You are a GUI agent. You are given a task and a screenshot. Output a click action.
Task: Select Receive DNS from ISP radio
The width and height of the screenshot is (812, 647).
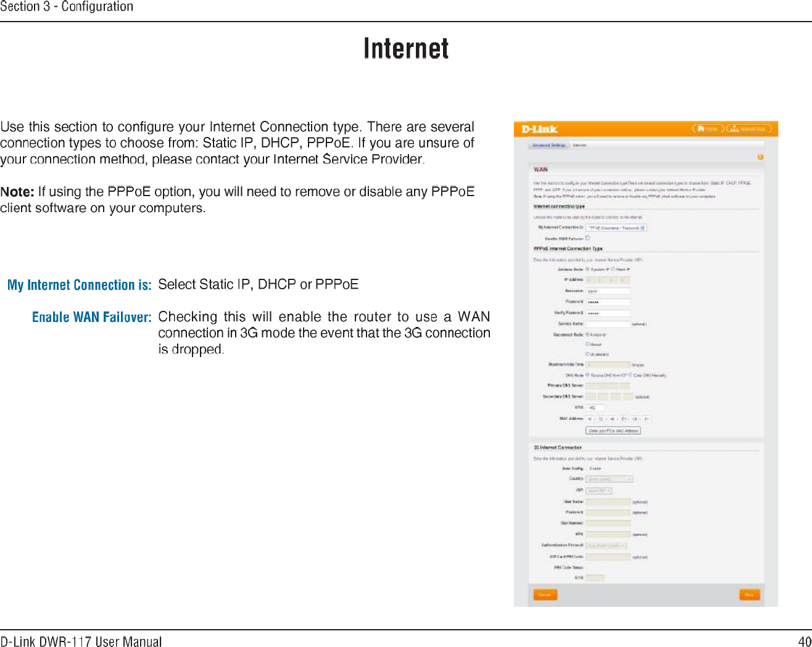point(588,375)
